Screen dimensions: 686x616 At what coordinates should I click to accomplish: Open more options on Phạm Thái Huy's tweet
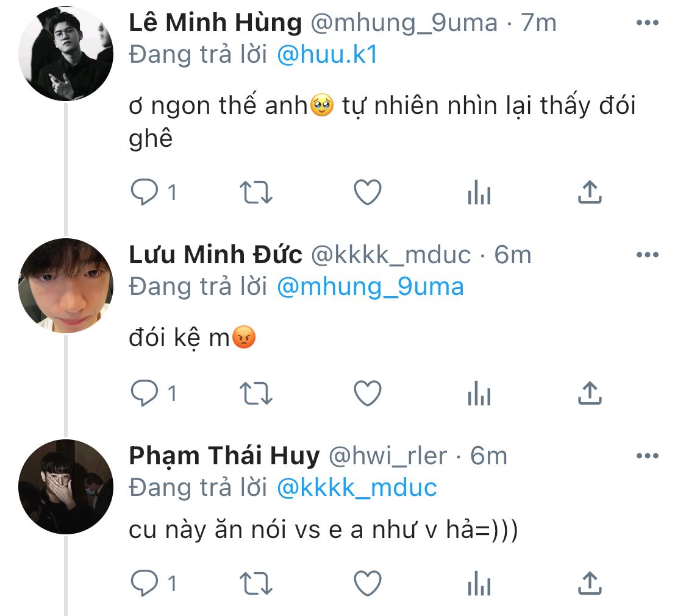(647, 455)
